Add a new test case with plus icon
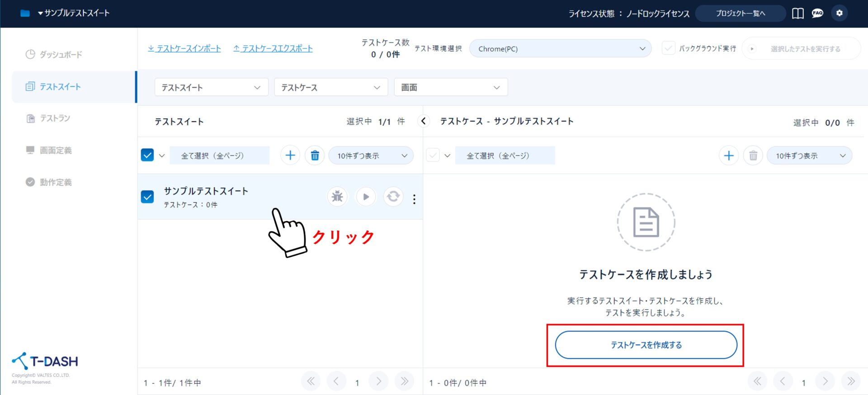This screenshot has height=395, width=868. pos(728,155)
